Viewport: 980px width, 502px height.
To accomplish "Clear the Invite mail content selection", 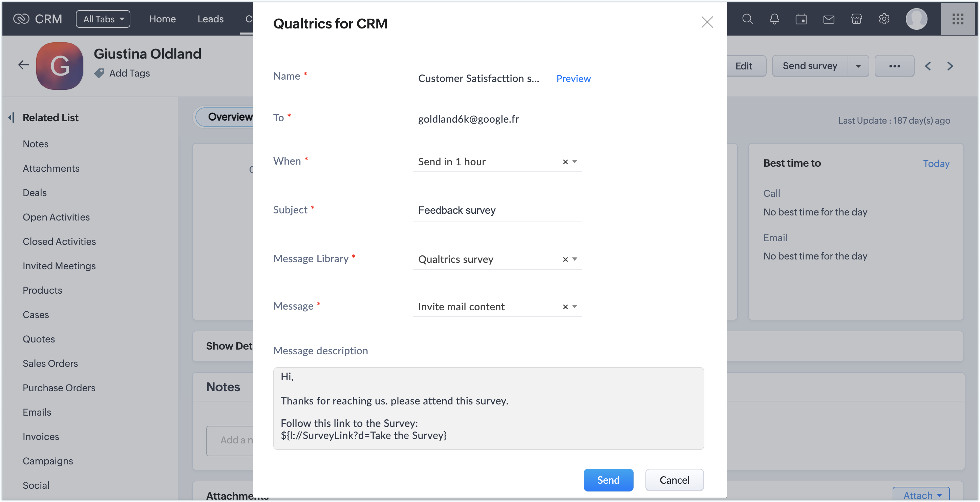I will tap(565, 307).
